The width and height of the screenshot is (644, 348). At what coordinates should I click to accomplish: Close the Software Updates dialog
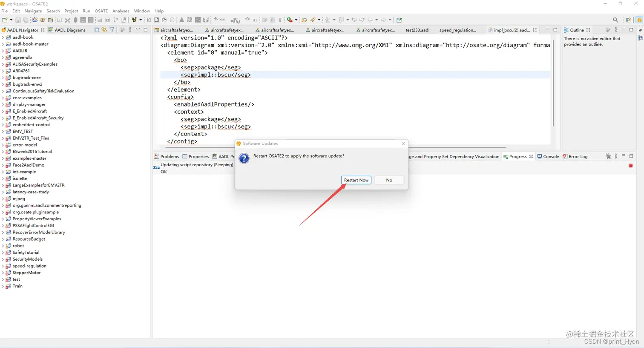click(403, 144)
